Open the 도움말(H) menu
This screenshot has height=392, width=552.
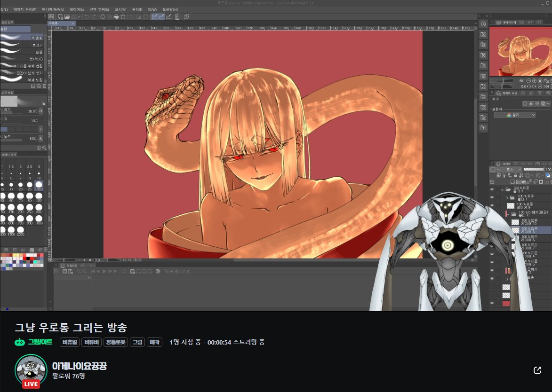click(170, 9)
